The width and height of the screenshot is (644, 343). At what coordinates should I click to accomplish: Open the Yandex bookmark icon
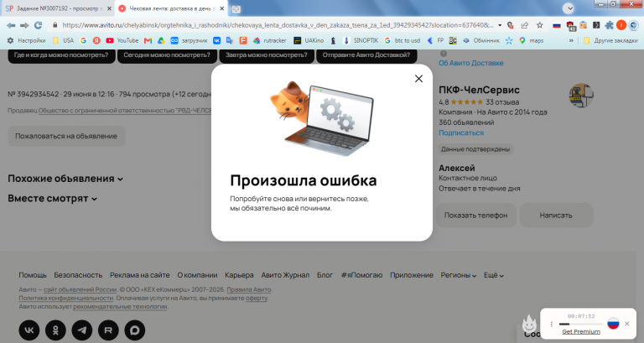click(96, 40)
